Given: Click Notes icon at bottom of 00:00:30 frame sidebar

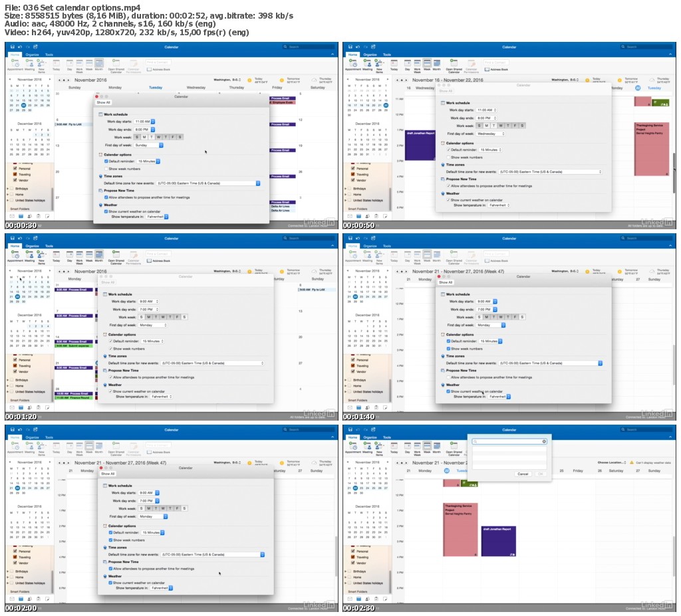Looking at the screenshot, I should point(47,216).
